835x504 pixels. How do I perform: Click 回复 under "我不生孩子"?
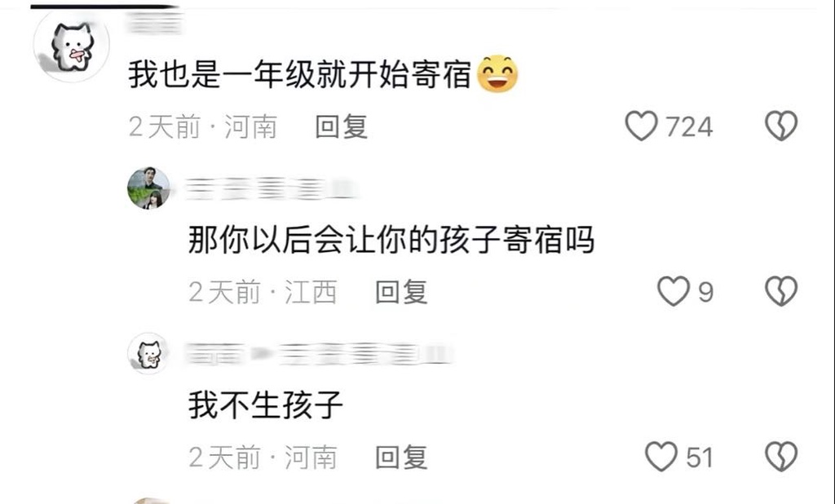pyautogui.click(x=401, y=458)
